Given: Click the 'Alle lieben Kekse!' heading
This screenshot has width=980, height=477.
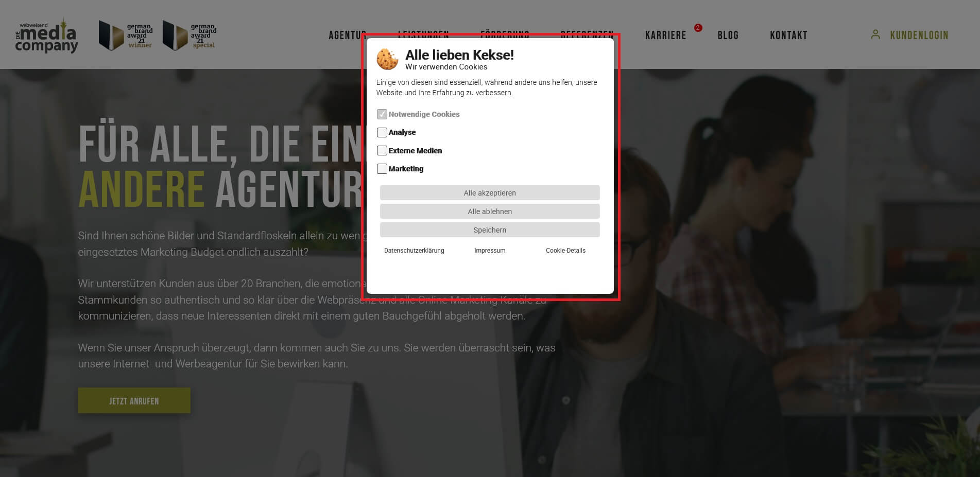Looking at the screenshot, I should pyautogui.click(x=459, y=55).
